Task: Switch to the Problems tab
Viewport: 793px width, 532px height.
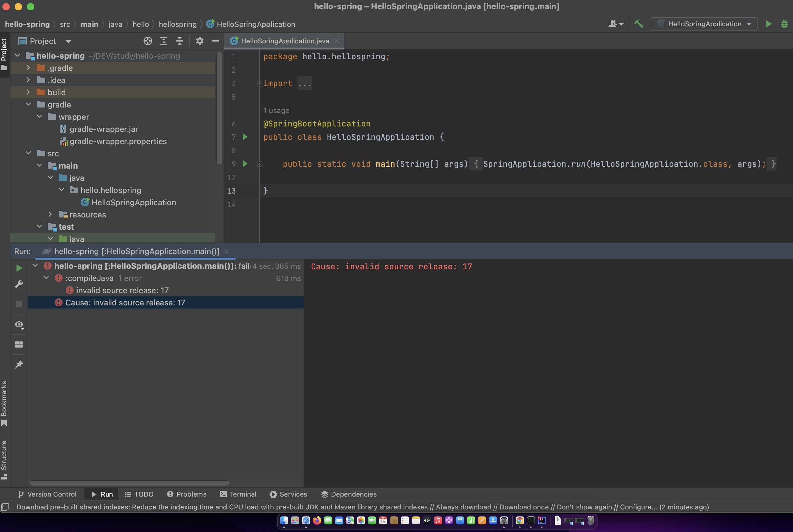Action: [x=187, y=494]
